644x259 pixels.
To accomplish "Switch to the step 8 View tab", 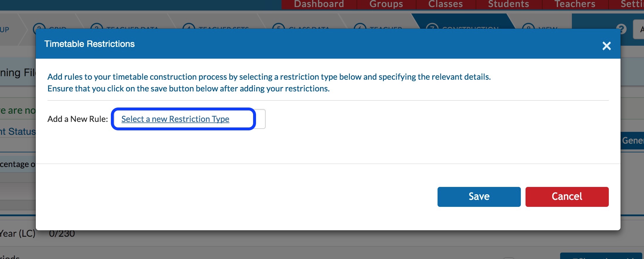I will (540, 25).
